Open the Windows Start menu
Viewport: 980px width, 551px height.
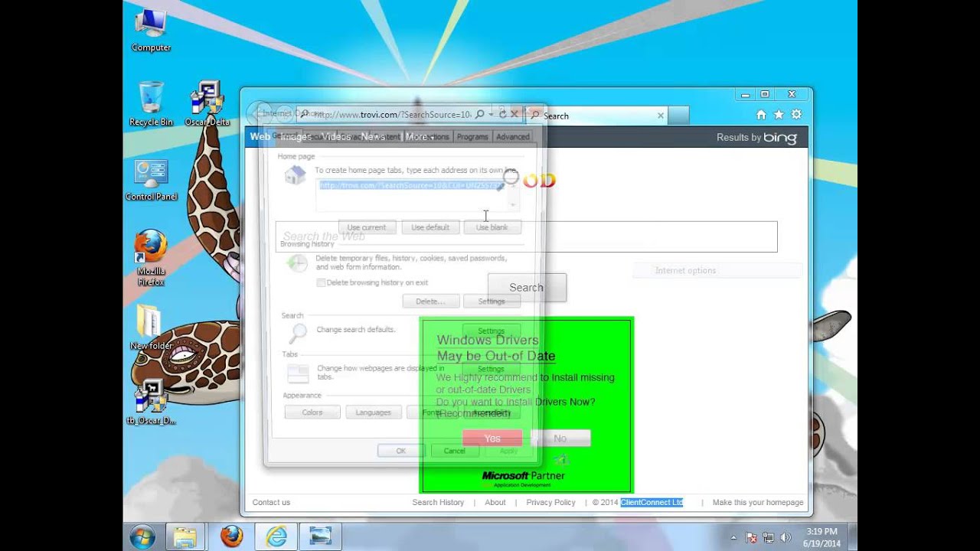coord(142,536)
